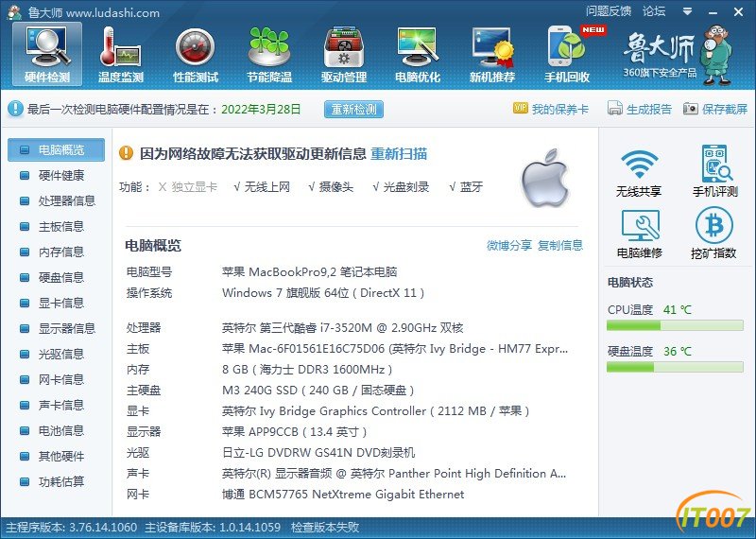This screenshot has height=539, width=756.
Task: Click the CPU温度 progress bar
Action: point(675,326)
